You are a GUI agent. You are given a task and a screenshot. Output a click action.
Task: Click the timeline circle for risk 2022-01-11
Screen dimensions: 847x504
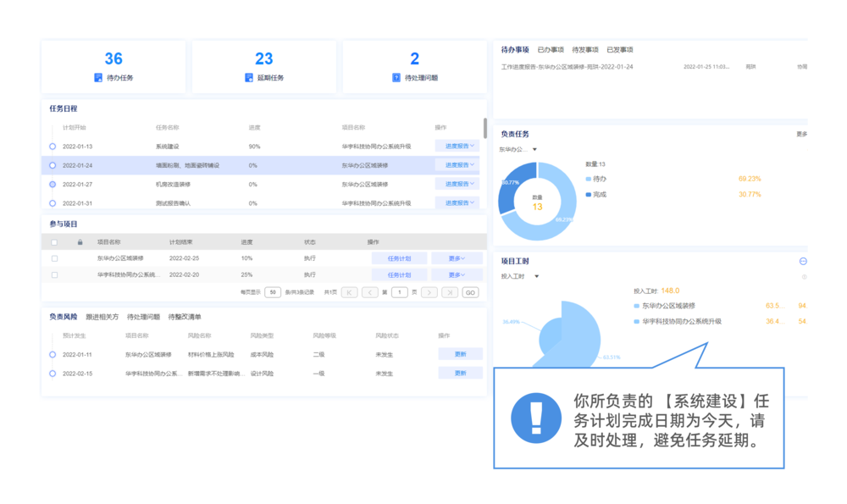[53, 354]
